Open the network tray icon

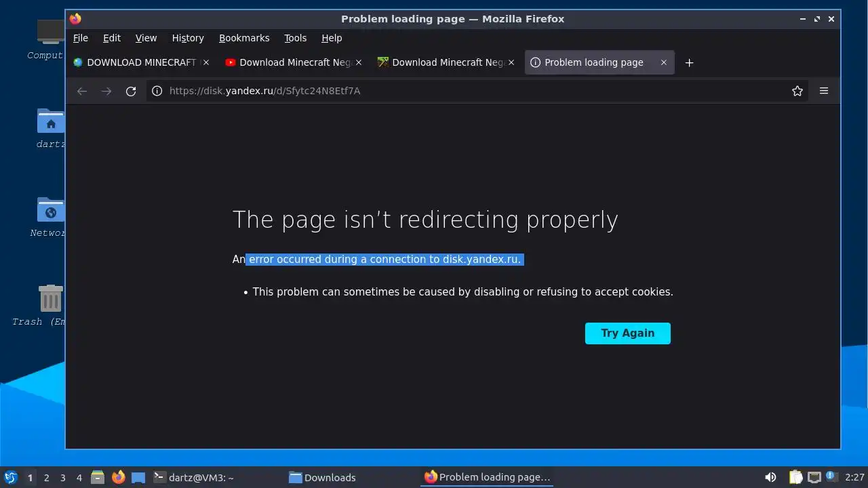pyautogui.click(x=814, y=477)
